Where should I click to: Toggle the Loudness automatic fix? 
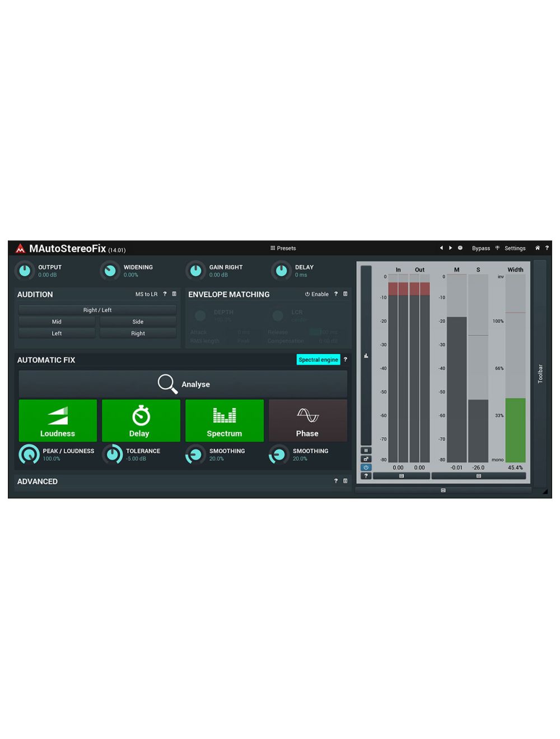point(58,420)
